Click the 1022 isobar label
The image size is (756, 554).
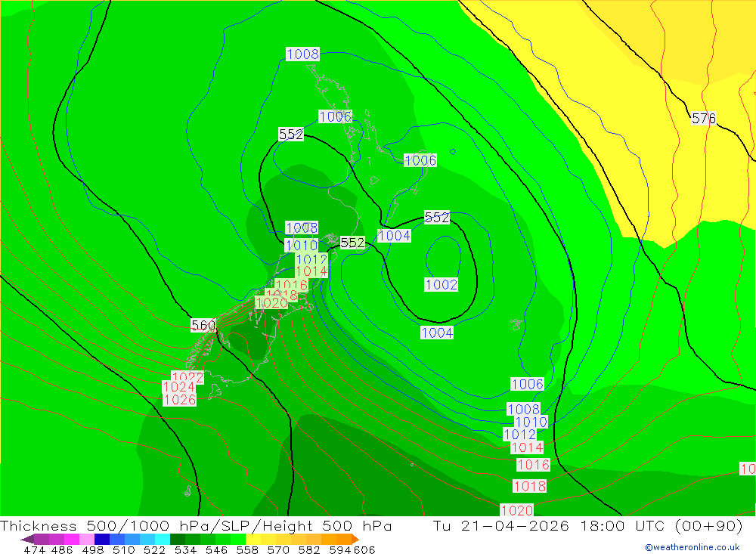[x=187, y=377]
